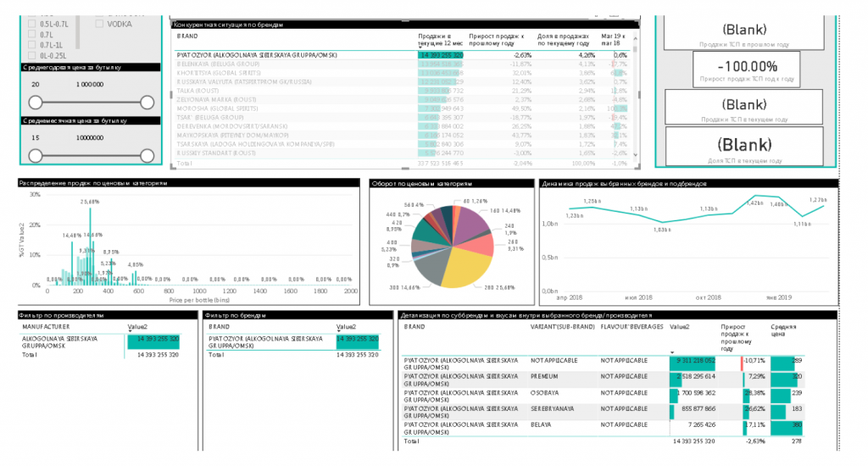Screen dimensions: 868x466
Task: Click the right handle of monthly price slider
Action: [x=147, y=156]
